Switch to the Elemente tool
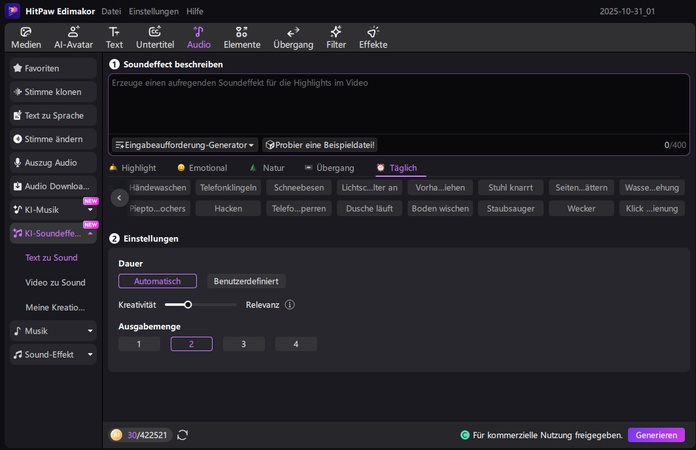This screenshot has width=696, height=450. (x=241, y=37)
